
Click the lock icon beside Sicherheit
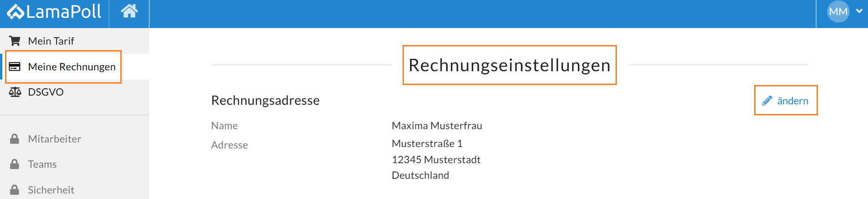15,190
